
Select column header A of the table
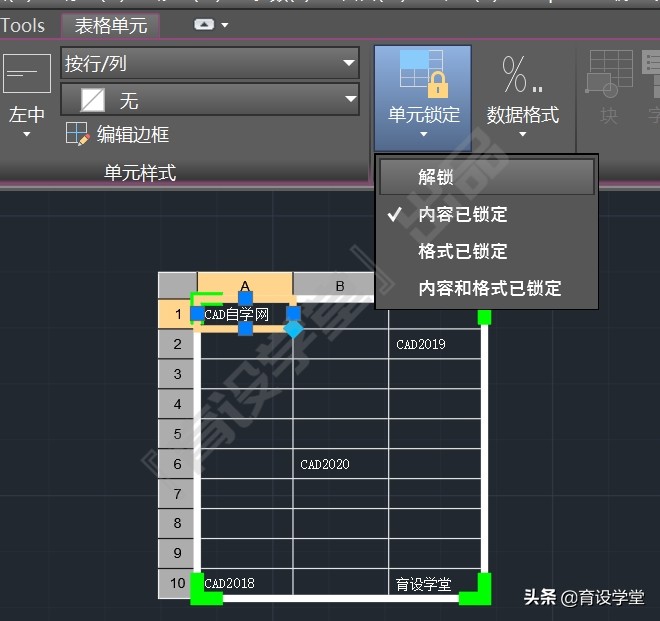[x=245, y=286]
